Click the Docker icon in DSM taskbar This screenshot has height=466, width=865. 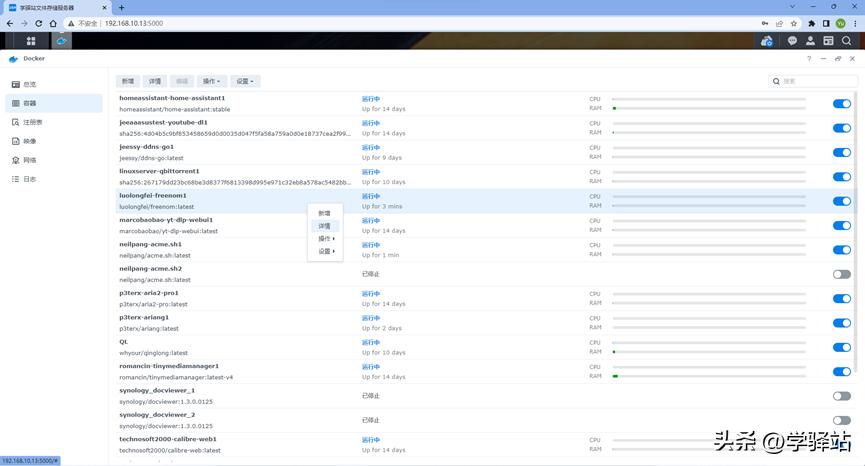tap(61, 41)
